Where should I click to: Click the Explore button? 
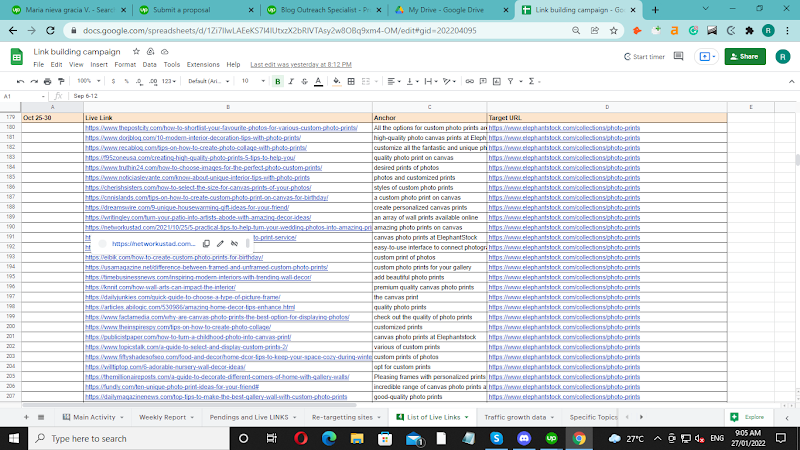(747, 417)
